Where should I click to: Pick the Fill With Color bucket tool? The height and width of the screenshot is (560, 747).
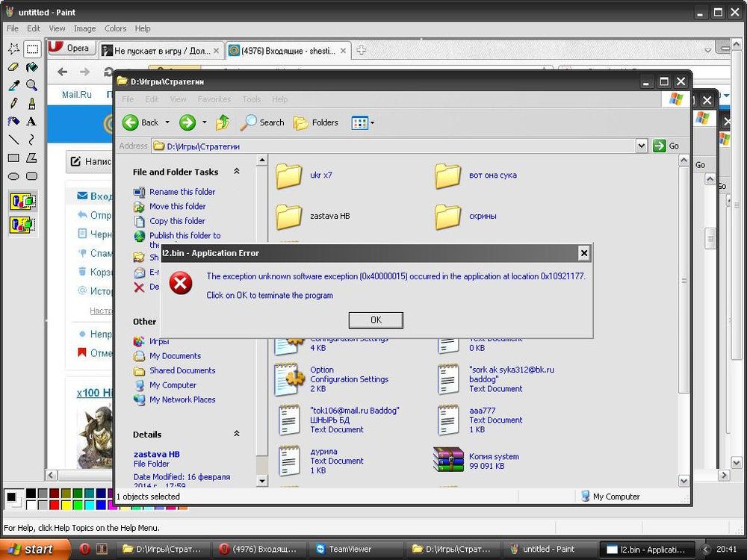(x=31, y=67)
